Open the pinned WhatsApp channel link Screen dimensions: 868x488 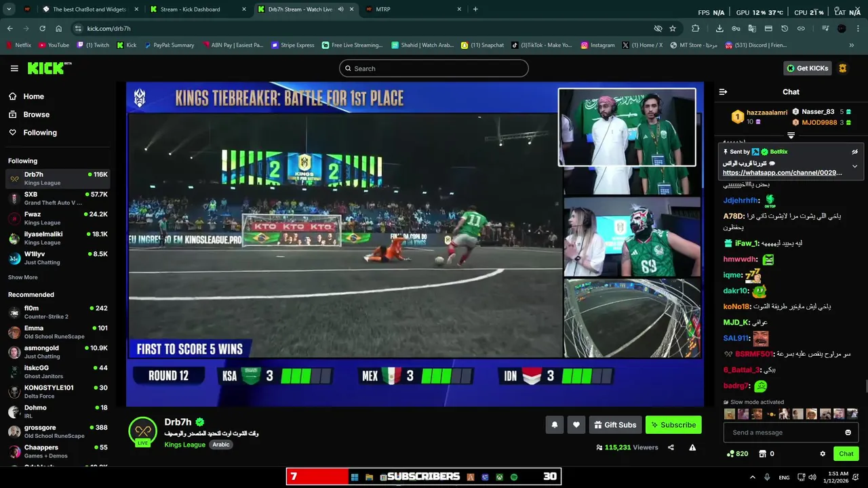pyautogui.click(x=783, y=173)
